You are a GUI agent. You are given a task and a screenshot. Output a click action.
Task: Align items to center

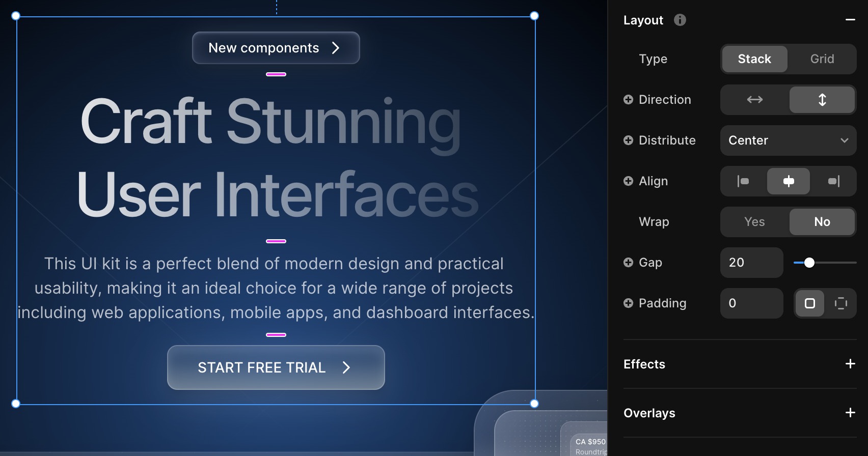pyautogui.click(x=789, y=181)
